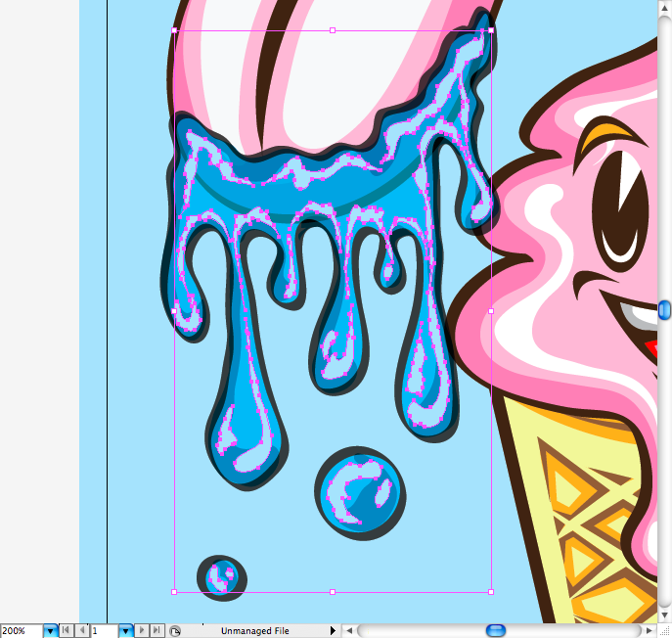The image size is (672, 638).
Task: Go to the next artboard
Action: tap(142, 631)
